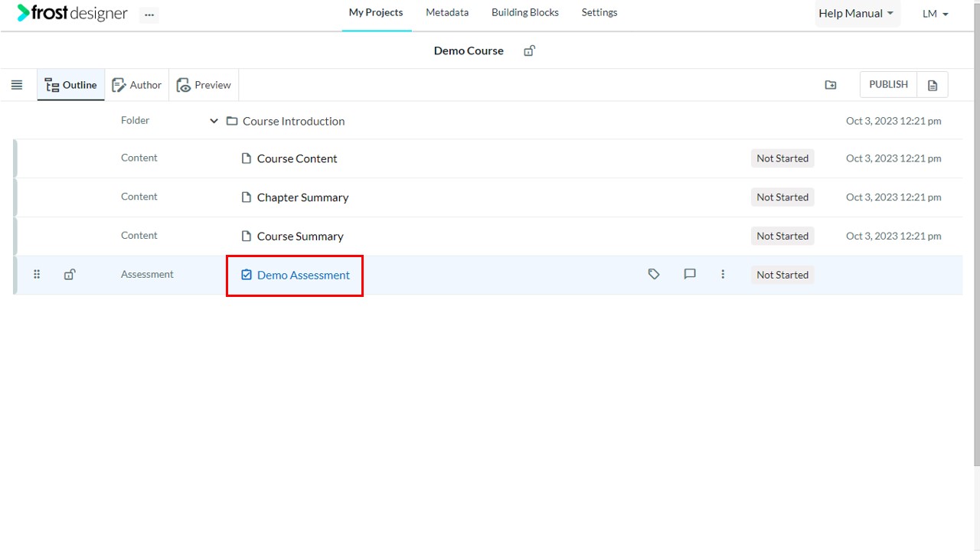The image size is (980, 551).
Task: Click the PUBLISH button
Action: 889,85
